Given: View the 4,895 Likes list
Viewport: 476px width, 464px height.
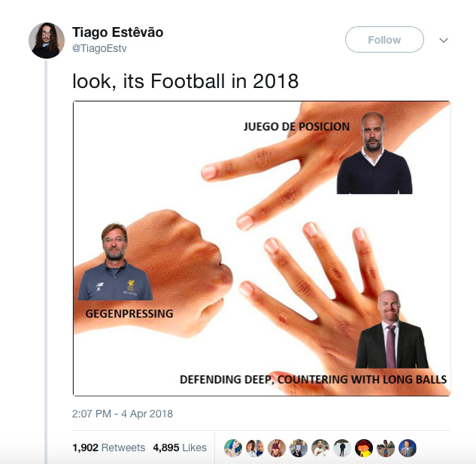Looking at the screenshot, I should click(180, 447).
